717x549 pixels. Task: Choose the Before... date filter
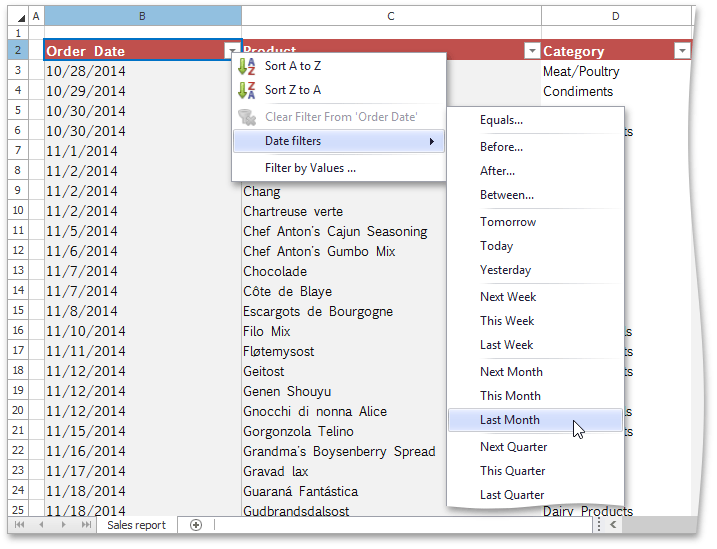pyautogui.click(x=535, y=147)
